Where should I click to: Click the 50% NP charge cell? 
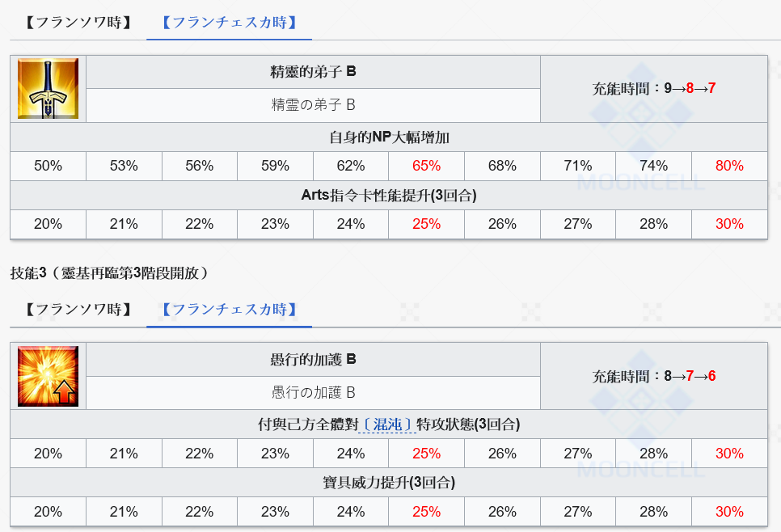pos(48,166)
